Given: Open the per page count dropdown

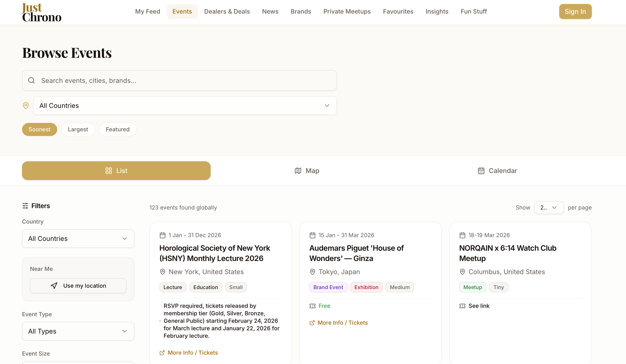Looking at the screenshot, I should pos(549,207).
